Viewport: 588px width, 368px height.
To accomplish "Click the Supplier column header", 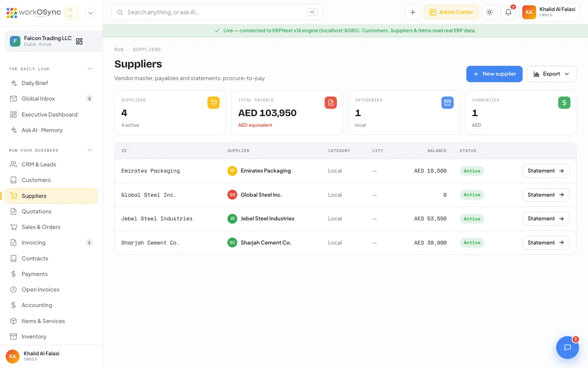I will 238,151.
